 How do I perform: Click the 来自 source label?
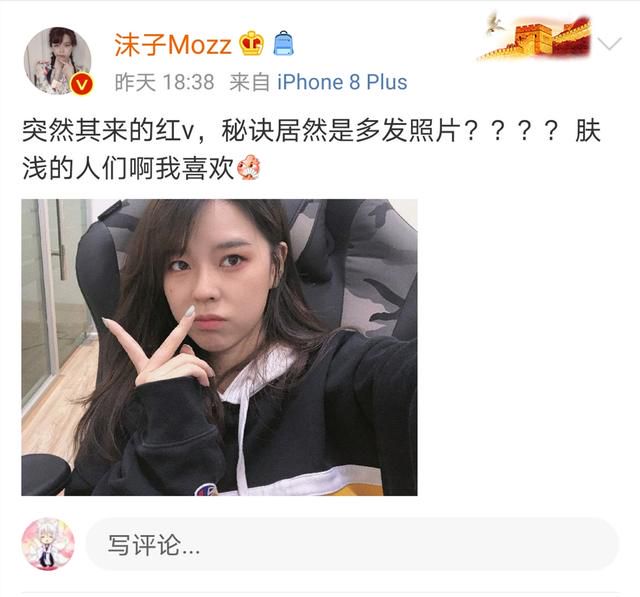coord(249,82)
